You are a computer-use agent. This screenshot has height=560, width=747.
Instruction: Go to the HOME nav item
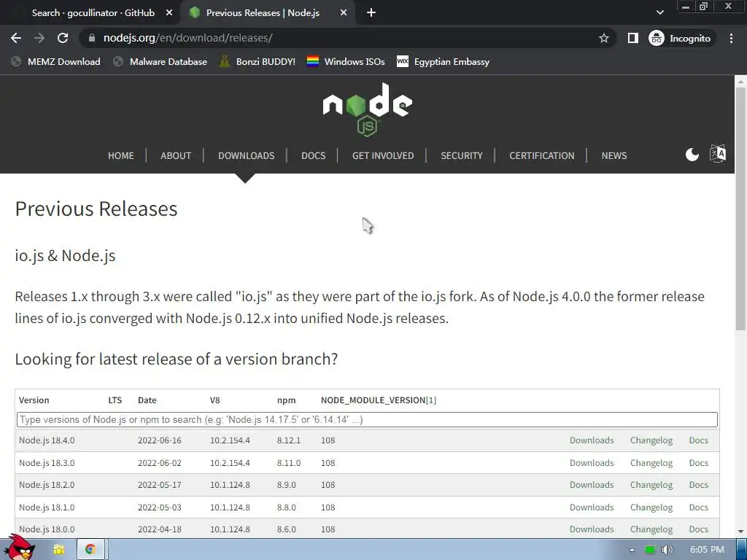pos(120,156)
